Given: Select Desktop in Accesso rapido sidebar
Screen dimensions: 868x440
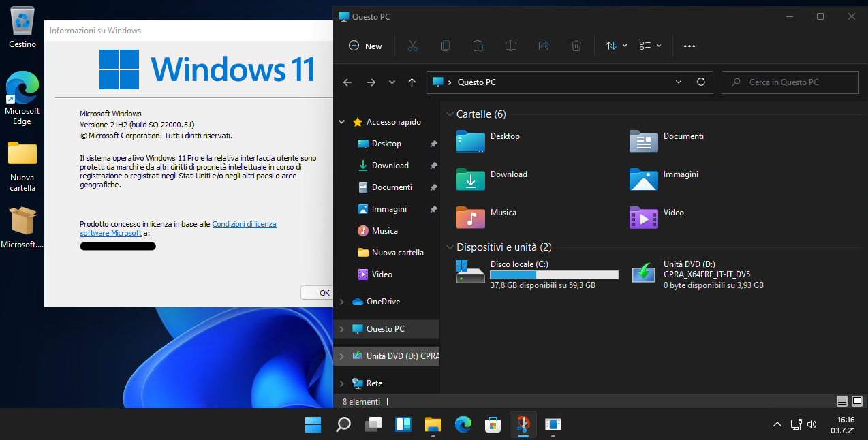Looking at the screenshot, I should pos(386,144).
